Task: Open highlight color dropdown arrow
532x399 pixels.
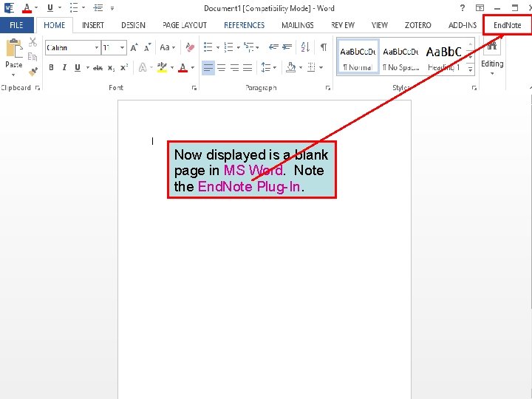Action: tap(172, 68)
